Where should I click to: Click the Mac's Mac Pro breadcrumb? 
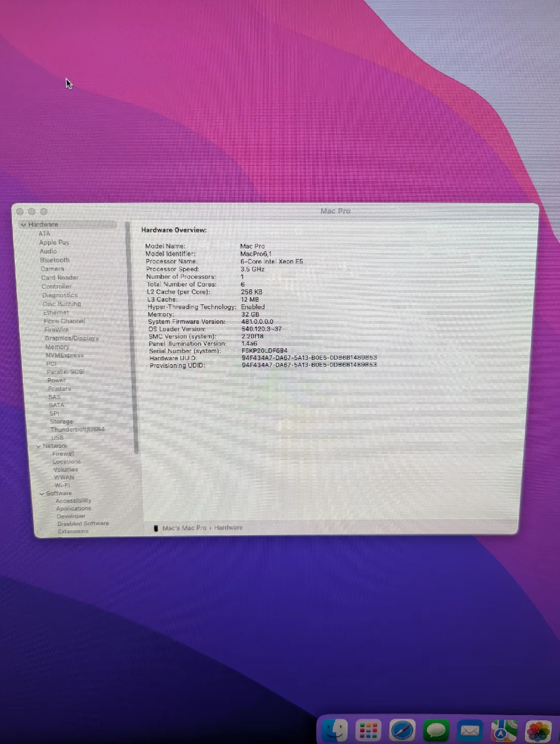[x=184, y=528]
